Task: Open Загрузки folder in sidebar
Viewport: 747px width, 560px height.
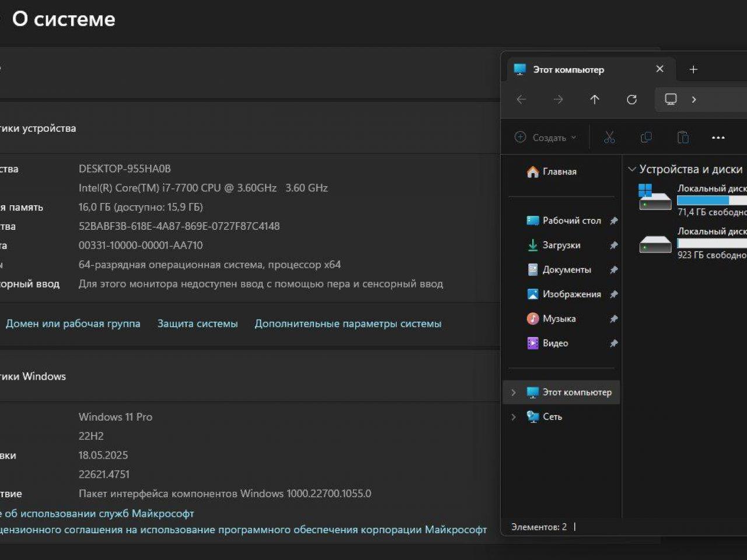Action: pyautogui.click(x=554, y=245)
